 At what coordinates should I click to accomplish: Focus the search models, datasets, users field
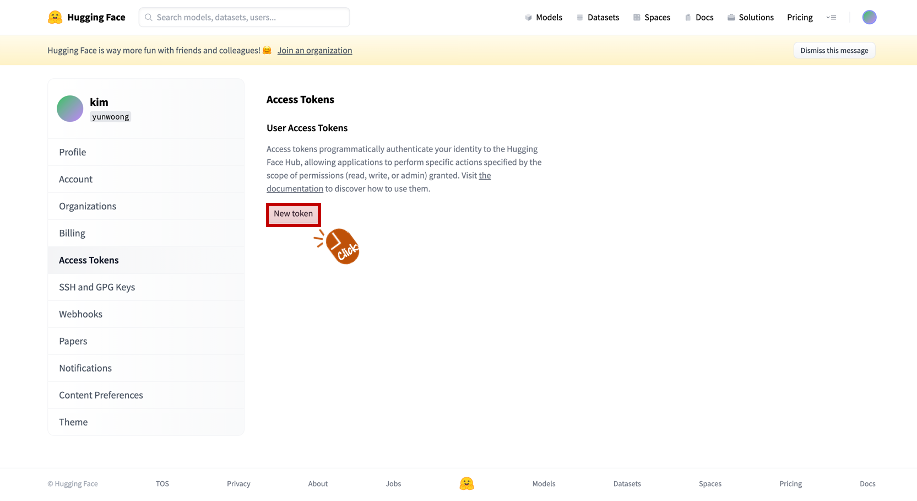click(x=244, y=18)
